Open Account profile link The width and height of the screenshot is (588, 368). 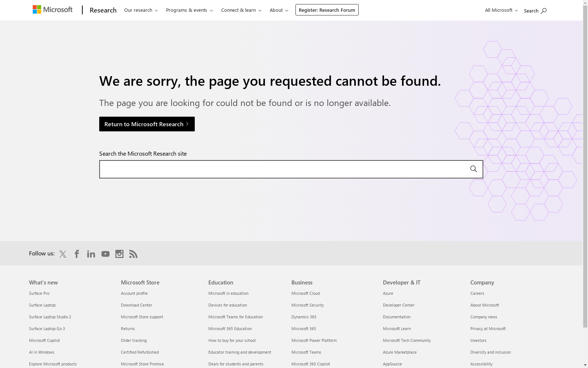(134, 293)
